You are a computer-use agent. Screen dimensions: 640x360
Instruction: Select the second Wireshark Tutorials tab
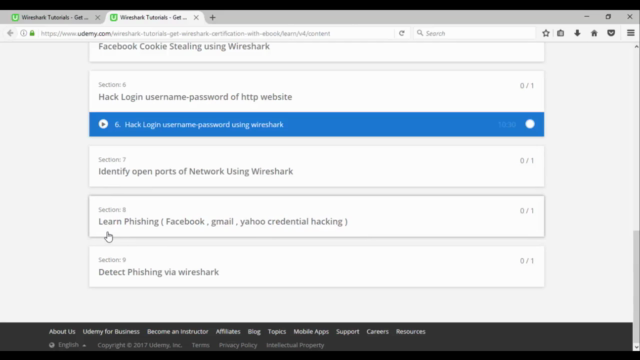[x=154, y=18]
